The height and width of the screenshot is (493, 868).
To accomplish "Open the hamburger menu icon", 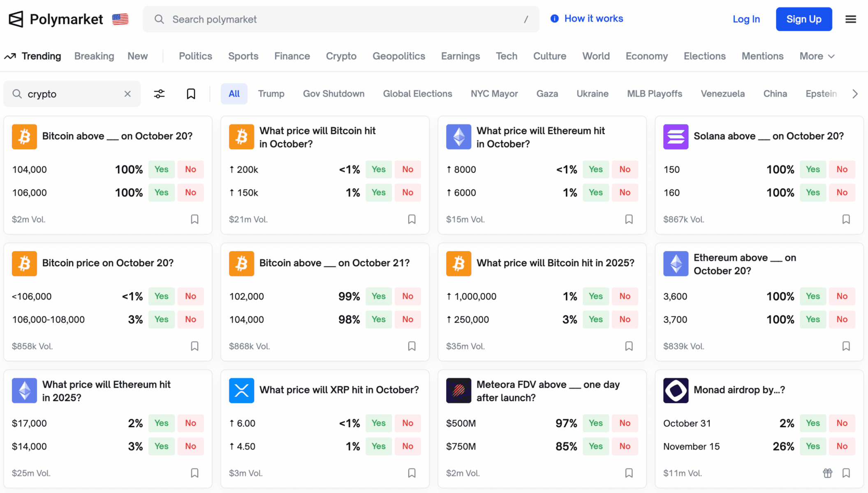I will click(851, 19).
